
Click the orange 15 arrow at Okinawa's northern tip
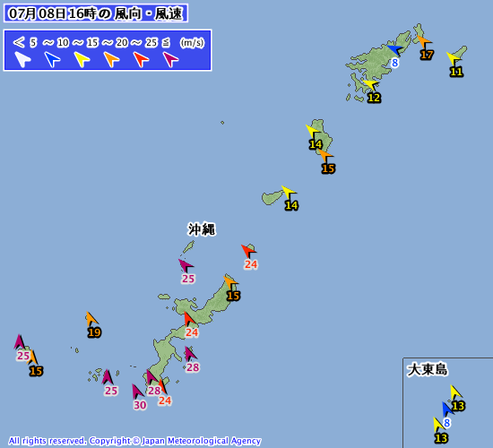pos(230,282)
